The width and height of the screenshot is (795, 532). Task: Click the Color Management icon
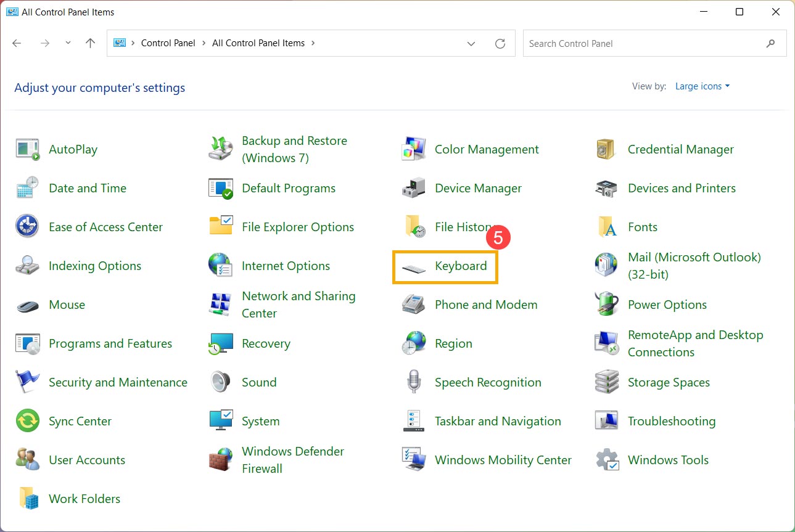[x=414, y=149]
